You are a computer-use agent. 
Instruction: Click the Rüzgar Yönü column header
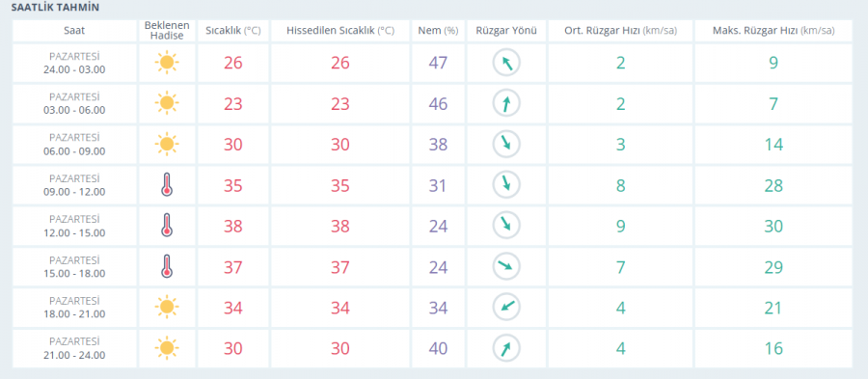pyautogui.click(x=506, y=31)
